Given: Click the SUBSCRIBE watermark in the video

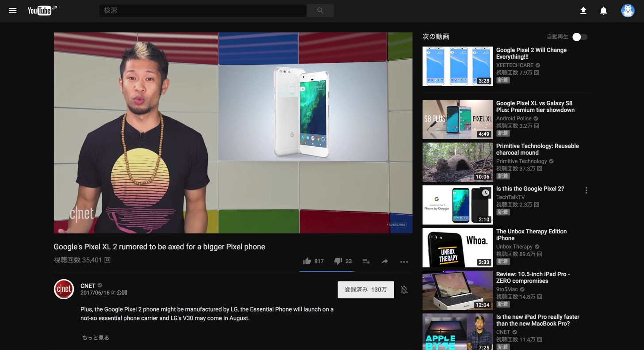Looking at the screenshot, I should click(x=396, y=224).
